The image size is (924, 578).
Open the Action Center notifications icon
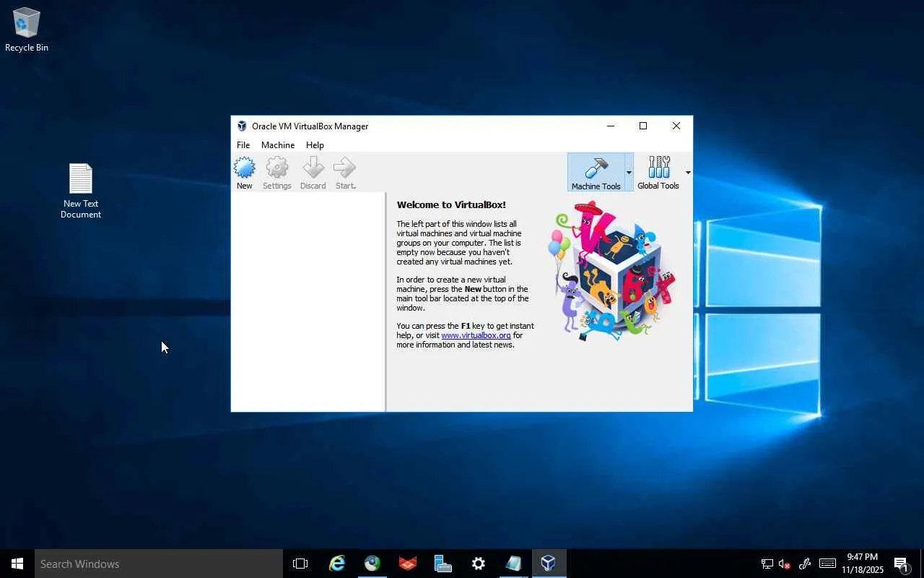tap(901, 564)
